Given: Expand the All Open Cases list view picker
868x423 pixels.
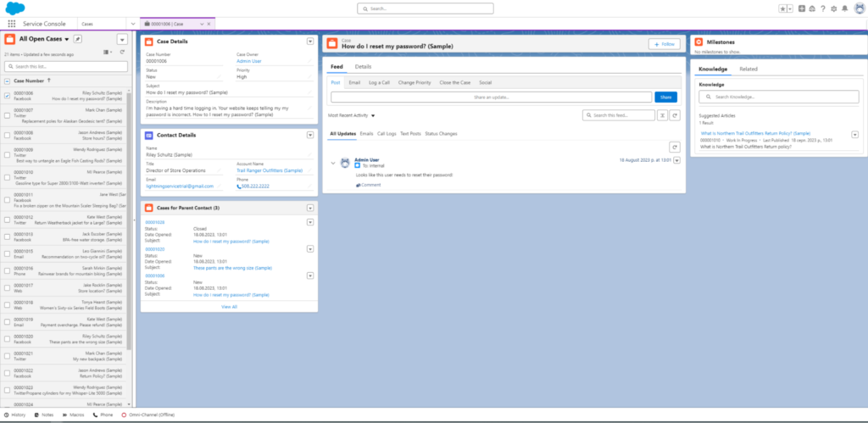Looking at the screenshot, I should pos(67,39).
